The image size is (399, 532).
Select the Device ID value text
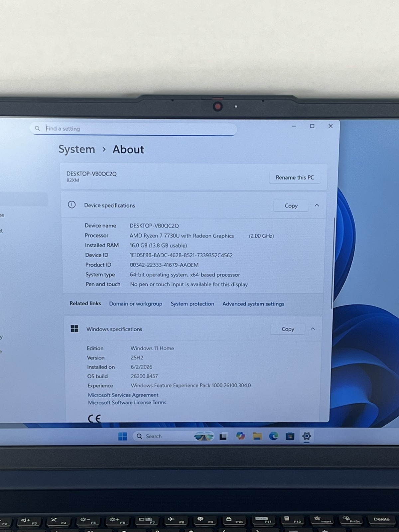(181, 255)
